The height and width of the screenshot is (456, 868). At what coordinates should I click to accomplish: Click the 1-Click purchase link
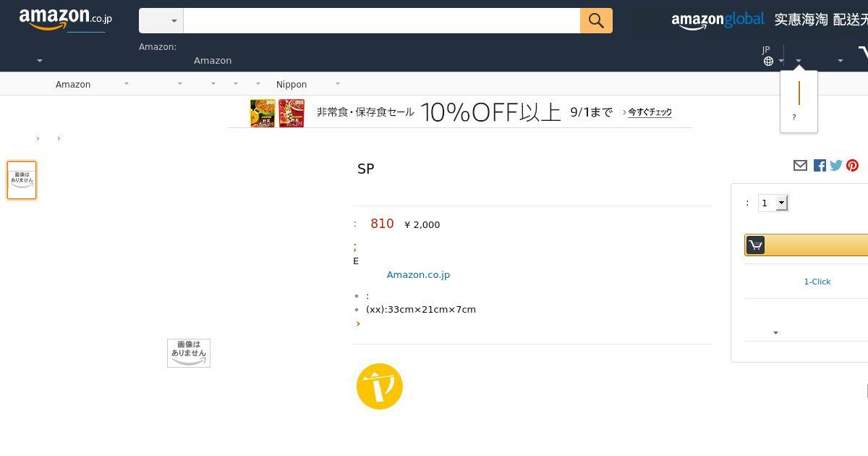point(817,282)
